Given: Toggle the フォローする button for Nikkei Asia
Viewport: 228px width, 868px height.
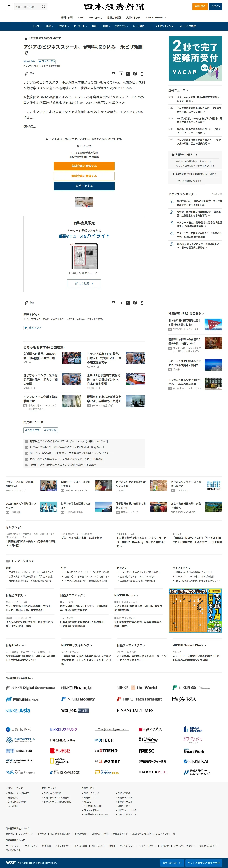Looking at the screenshot, I should pos(47,61).
